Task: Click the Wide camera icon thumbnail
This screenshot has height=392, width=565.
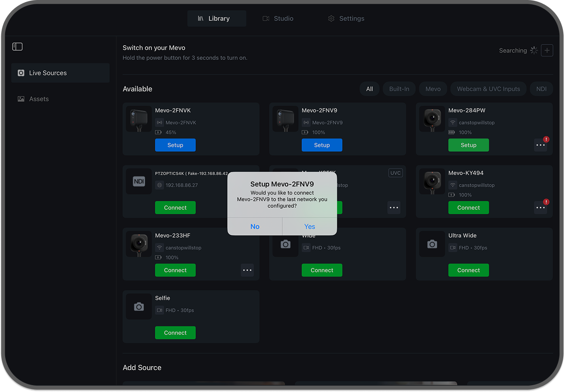Action: pos(286,244)
